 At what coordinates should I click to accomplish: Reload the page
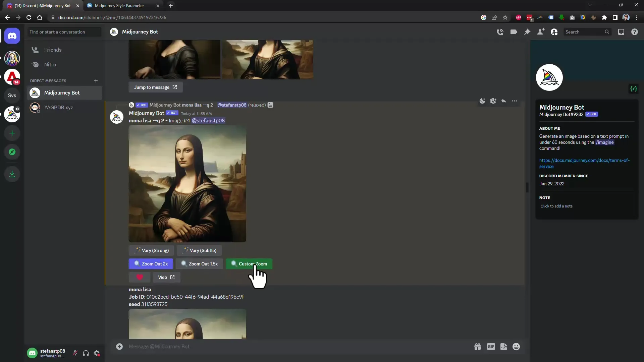pyautogui.click(x=29, y=17)
